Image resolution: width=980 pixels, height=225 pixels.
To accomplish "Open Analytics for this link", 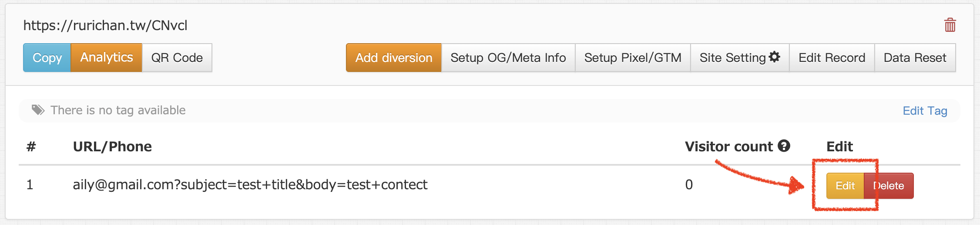I will coord(107,58).
